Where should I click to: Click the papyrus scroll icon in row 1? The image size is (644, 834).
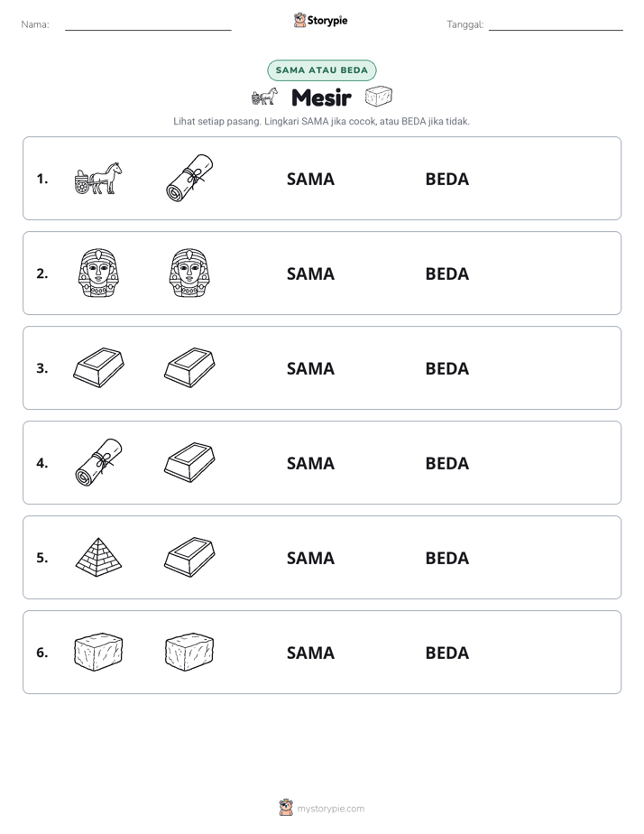coord(189,178)
